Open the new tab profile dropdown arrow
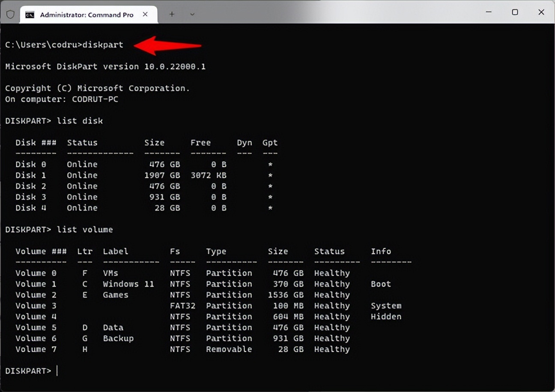This screenshot has width=555, height=392. tap(192, 14)
